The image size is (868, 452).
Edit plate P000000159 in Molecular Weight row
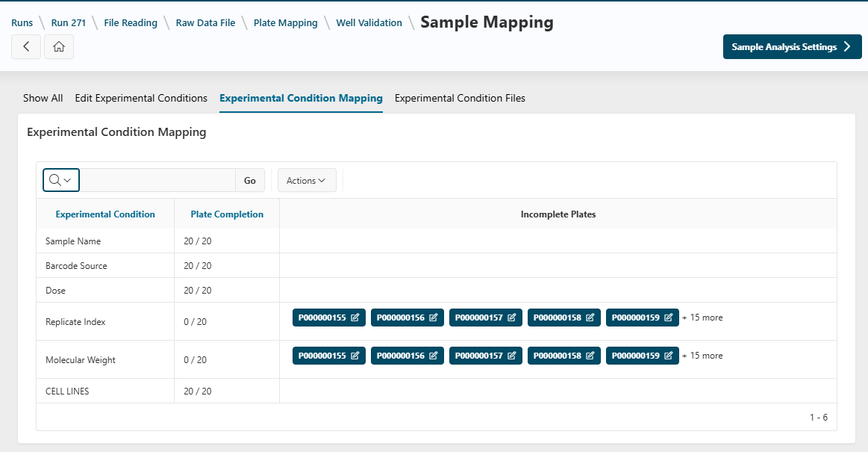(642, 356)
